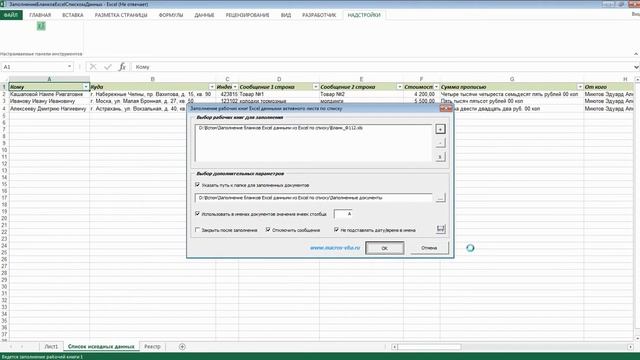Screen dimensions: 640x360
Task: Switch to the ГЛАВНАЯ ribbon tab
Action: (40, 15)
